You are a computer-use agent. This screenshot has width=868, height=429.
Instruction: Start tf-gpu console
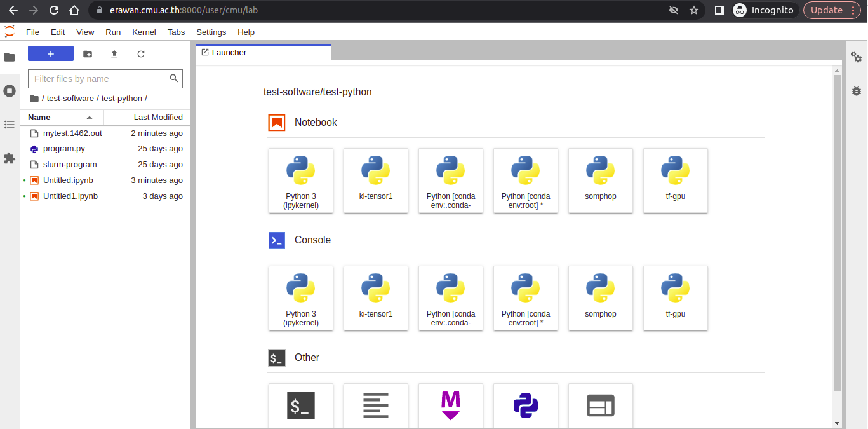tap(676, 298)
